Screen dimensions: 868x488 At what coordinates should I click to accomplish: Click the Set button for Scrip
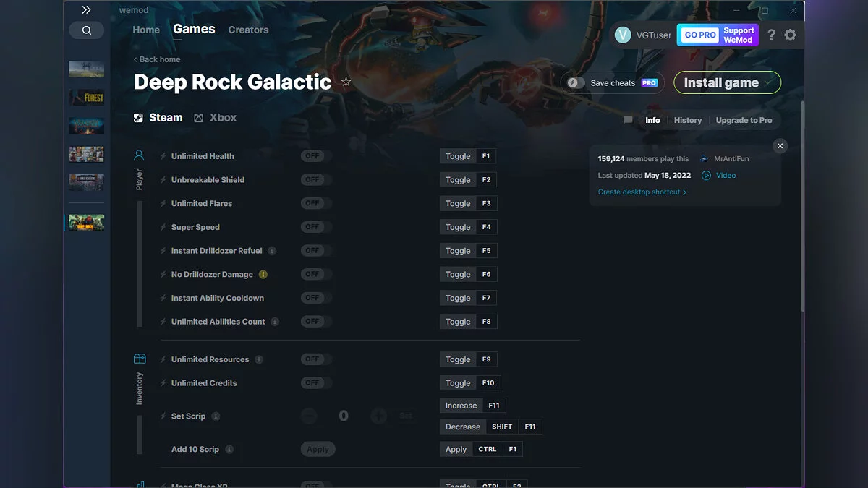[x=405, y=416]
